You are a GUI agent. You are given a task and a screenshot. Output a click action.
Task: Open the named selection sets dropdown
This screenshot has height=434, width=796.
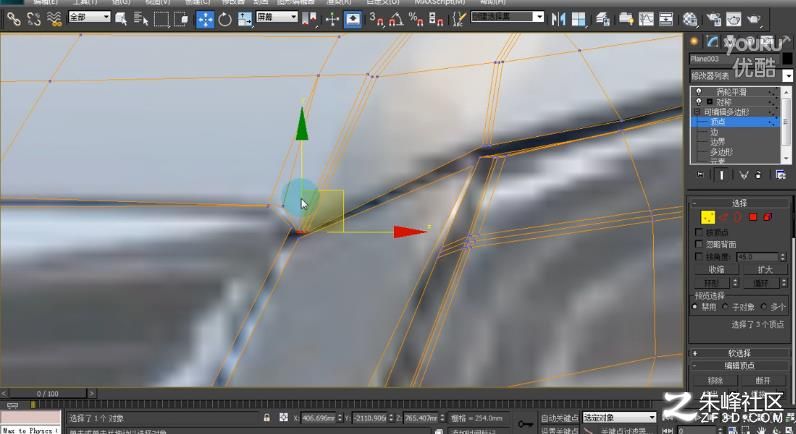(507, 17)
